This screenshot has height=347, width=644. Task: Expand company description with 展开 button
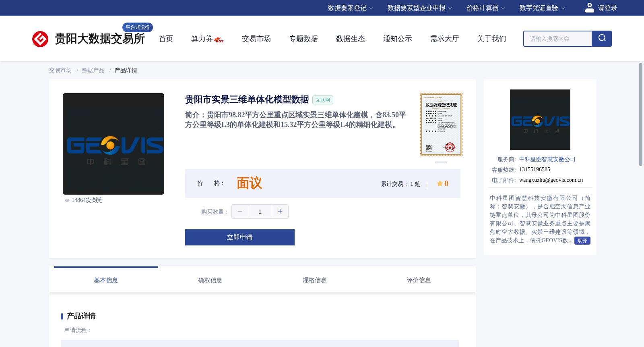coord(582,241)
